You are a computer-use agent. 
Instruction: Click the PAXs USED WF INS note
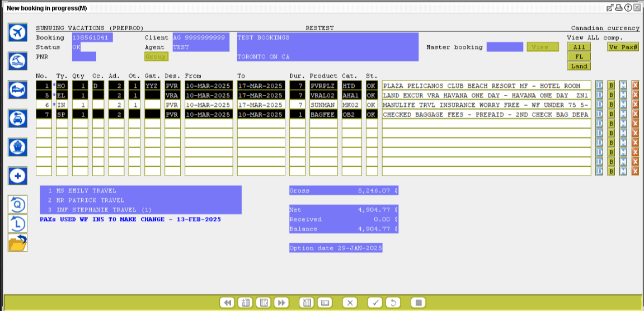(130, 219)
